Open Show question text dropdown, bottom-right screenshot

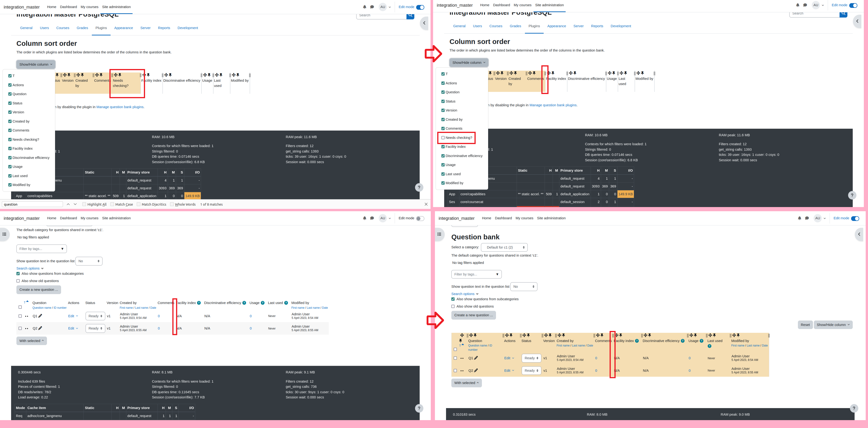[524, 286]
